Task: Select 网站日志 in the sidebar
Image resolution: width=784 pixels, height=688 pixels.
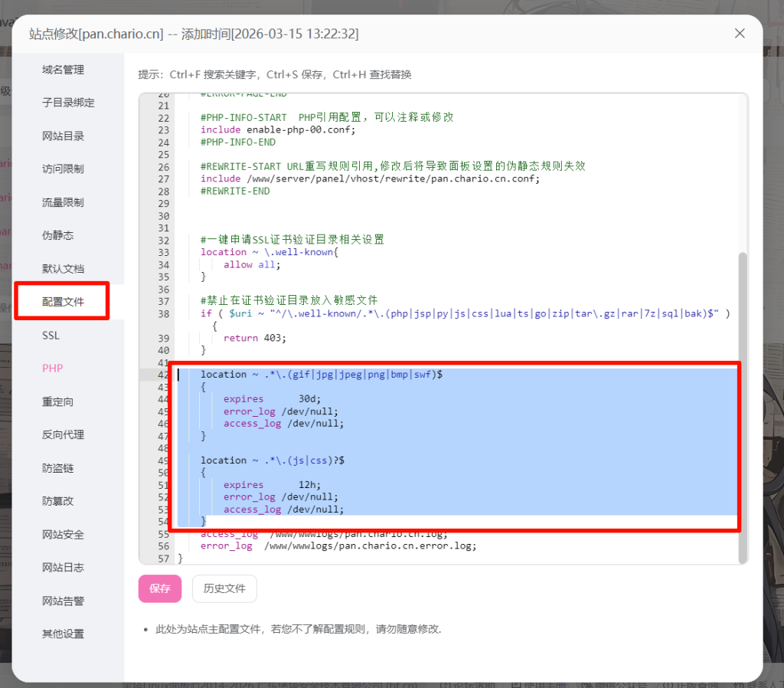Action: (x=63, y=568)
